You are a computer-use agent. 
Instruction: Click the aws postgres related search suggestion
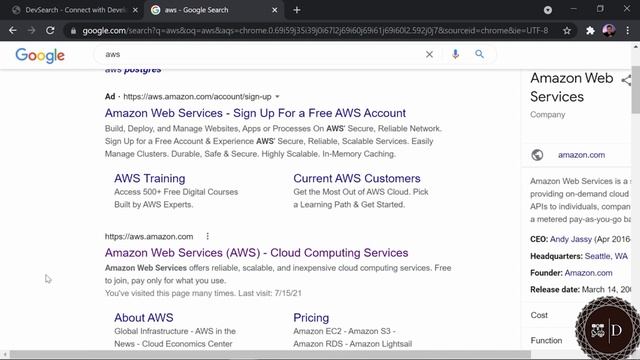133,70
